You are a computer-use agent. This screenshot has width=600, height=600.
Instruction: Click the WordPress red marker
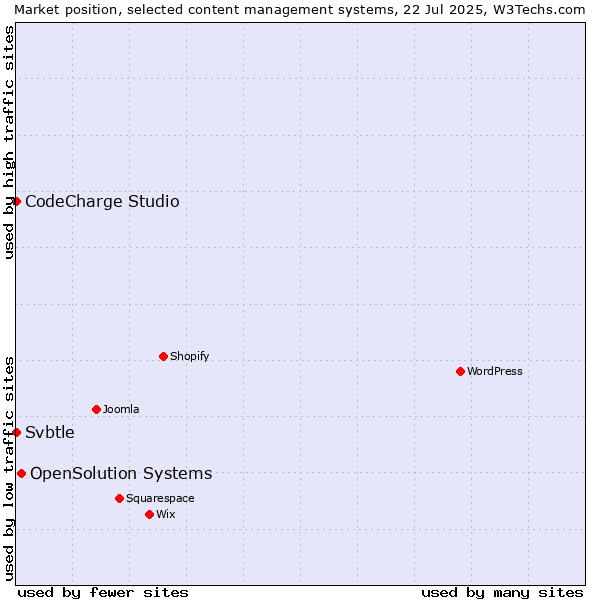tap(460, 372)
